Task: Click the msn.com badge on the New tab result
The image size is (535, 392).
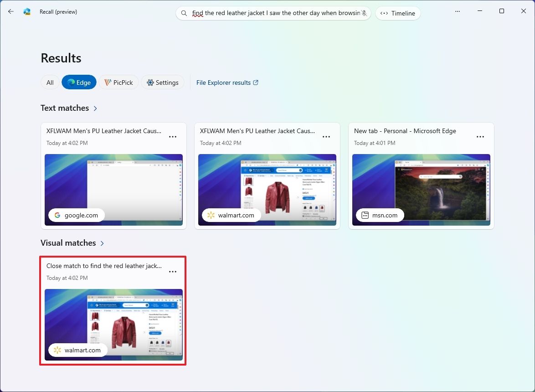Action: 379,215
